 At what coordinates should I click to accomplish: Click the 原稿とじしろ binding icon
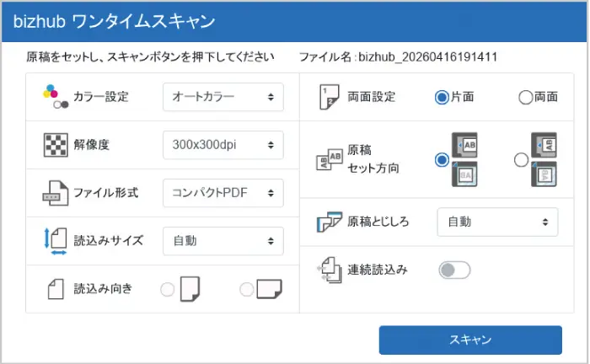pyautogui.click(x=330, y=222)
